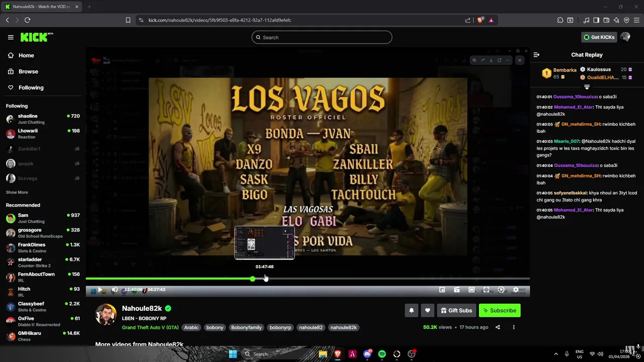Image resolution: width=644 pixels, height=362 pixels.
Task: Open the Brave VPN shield icon
Action: (x=626, y=20)
